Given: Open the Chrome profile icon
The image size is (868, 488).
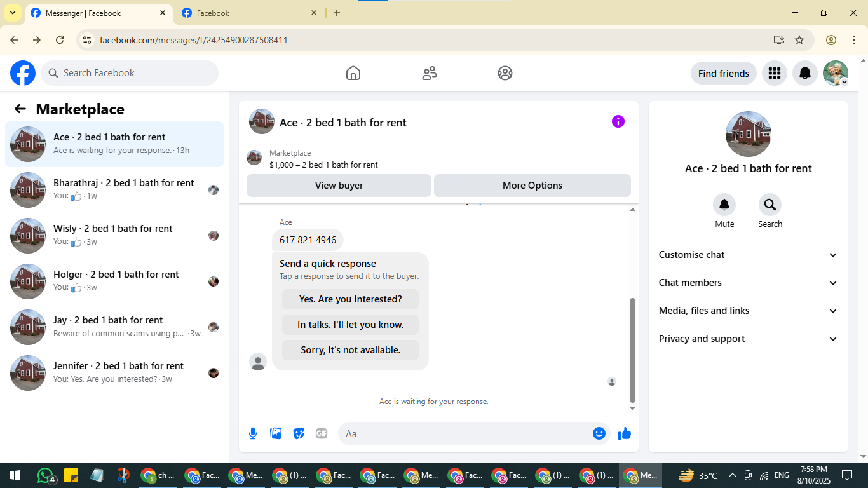Looking at the screenshot, I should click(x=831, y=40).
